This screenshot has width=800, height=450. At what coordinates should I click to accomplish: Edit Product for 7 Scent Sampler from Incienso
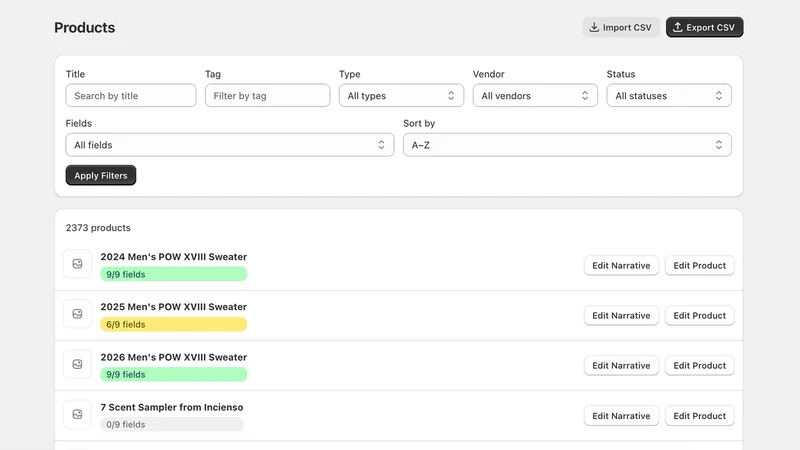coord(699,416)
